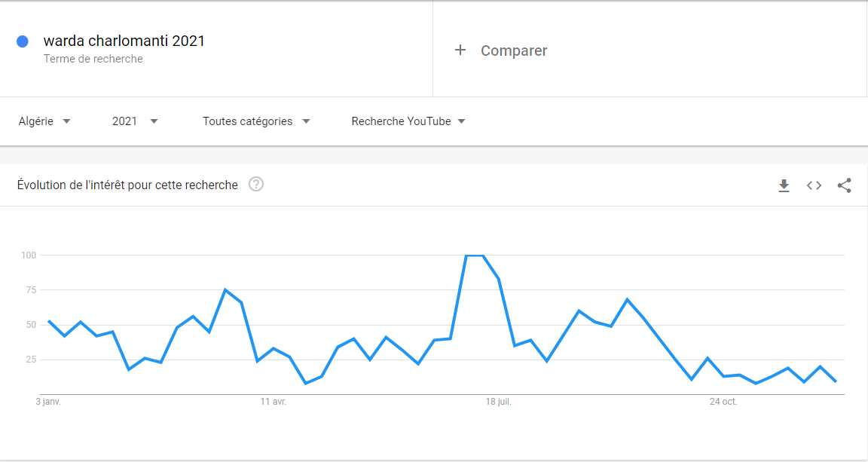Click the 24 oct. axis label
Viewport: 868px width, 462px height.
tap(723, 402)
